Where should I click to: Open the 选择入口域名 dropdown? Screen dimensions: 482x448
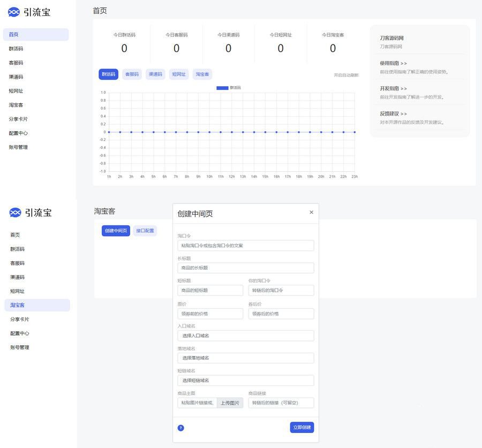pyautogui.click(x=245, y=336)
